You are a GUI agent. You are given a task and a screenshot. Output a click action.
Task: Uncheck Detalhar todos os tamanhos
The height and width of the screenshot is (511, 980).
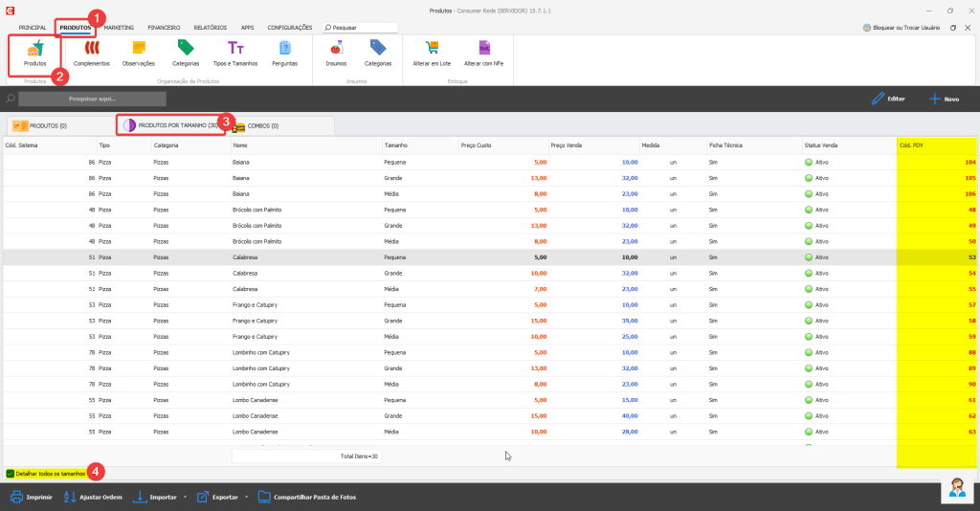tap(10, 473)
